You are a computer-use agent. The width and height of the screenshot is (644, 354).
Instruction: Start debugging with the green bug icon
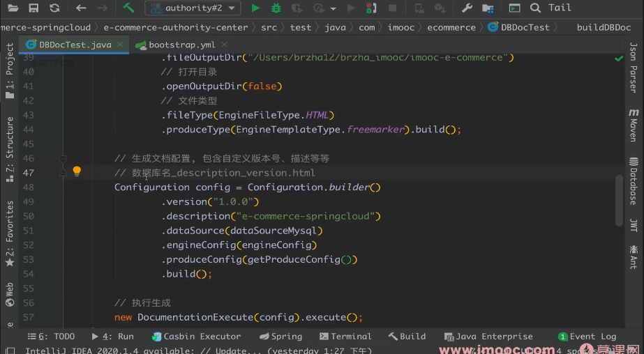(x=276, y=8)
